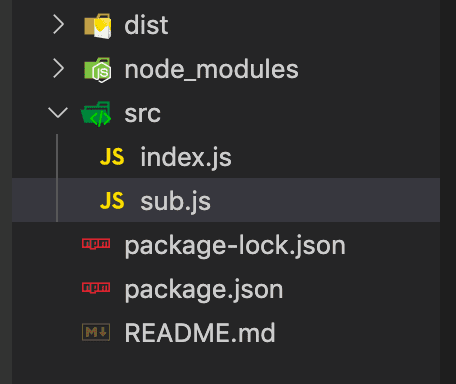Click the indent guide line under src

pyautogui.click(x=57, y=178)
